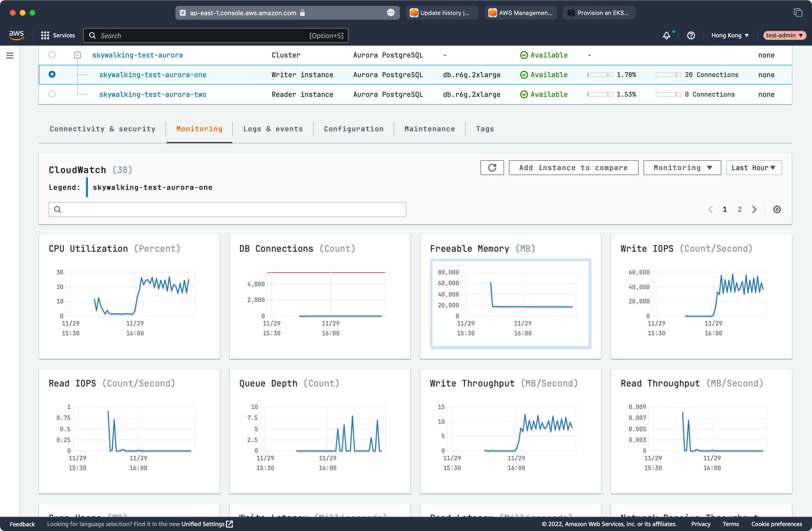Open the Services grid menu
Screen dimensions: 812x531
point(58,35)
